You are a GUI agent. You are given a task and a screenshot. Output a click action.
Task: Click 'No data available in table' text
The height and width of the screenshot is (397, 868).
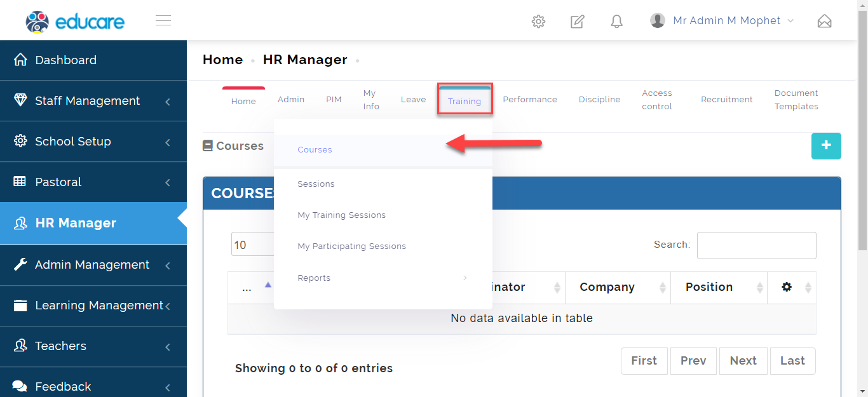point(522,318)
